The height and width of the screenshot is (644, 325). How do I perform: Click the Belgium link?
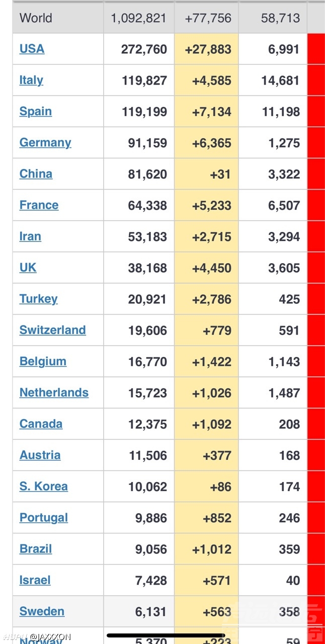[x=43, y=361]
